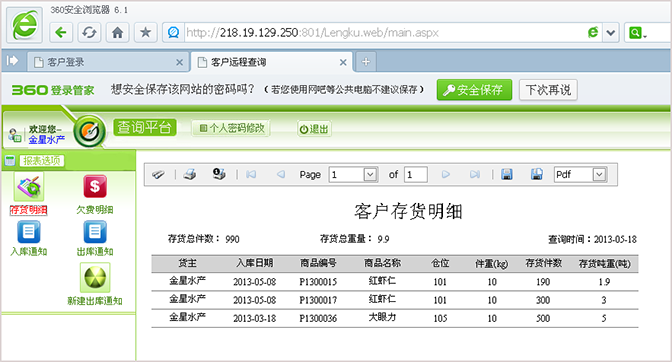Print the report with printer icon

(x=190, y=174)
